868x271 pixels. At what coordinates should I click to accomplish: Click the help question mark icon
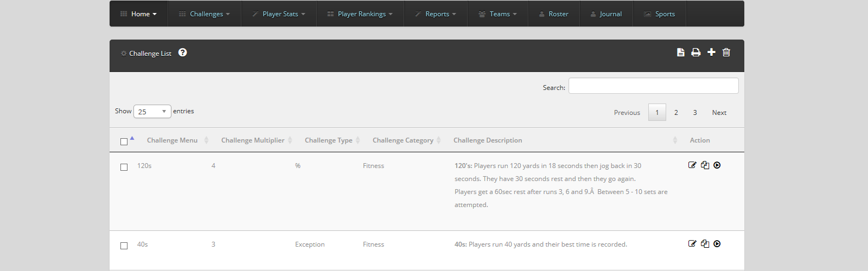click(183, 53)
